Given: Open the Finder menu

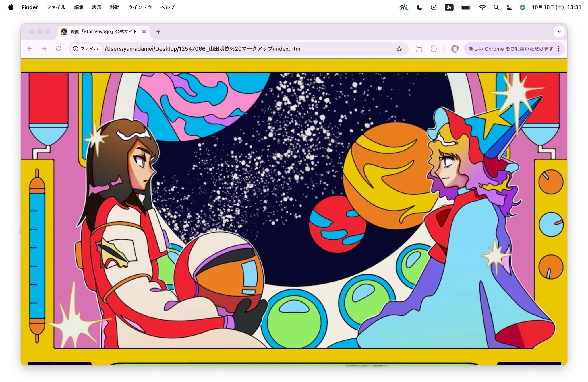Looking at the screenshot, I should [x=30, y=7].
